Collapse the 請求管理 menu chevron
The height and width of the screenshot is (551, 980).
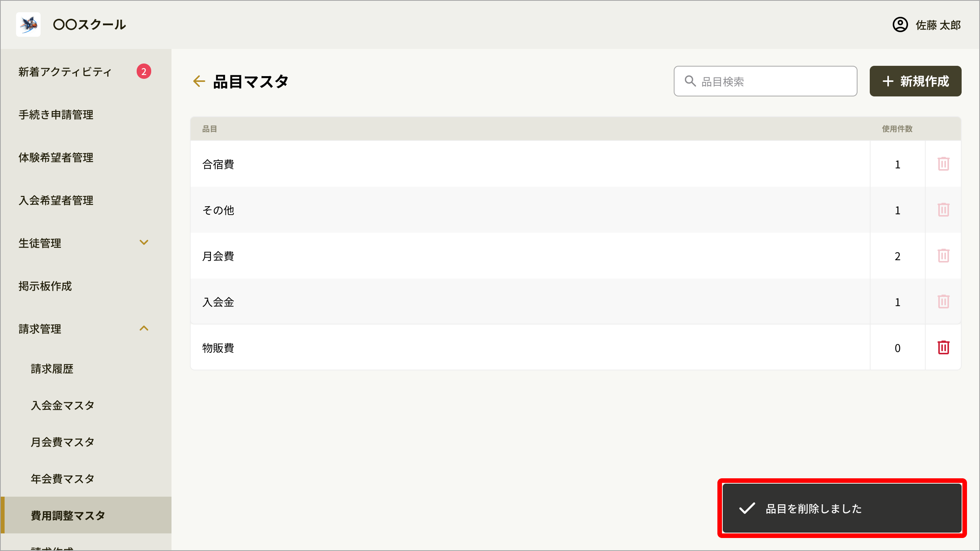tap(144, 328)
